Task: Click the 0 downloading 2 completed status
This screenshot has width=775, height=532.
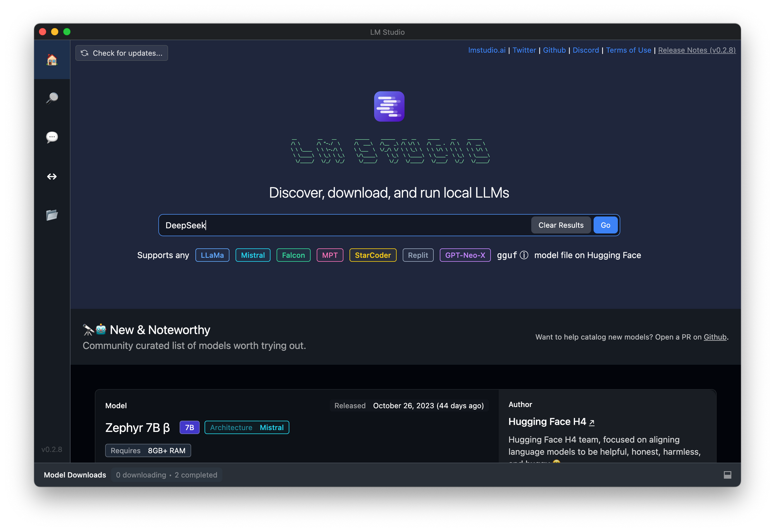Action: point(167,475)
